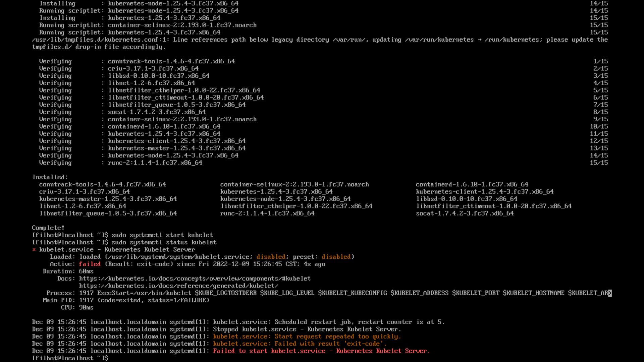
Task: Click the 'sudo systemctl status kubelet' command line
Action: (164, 242)
